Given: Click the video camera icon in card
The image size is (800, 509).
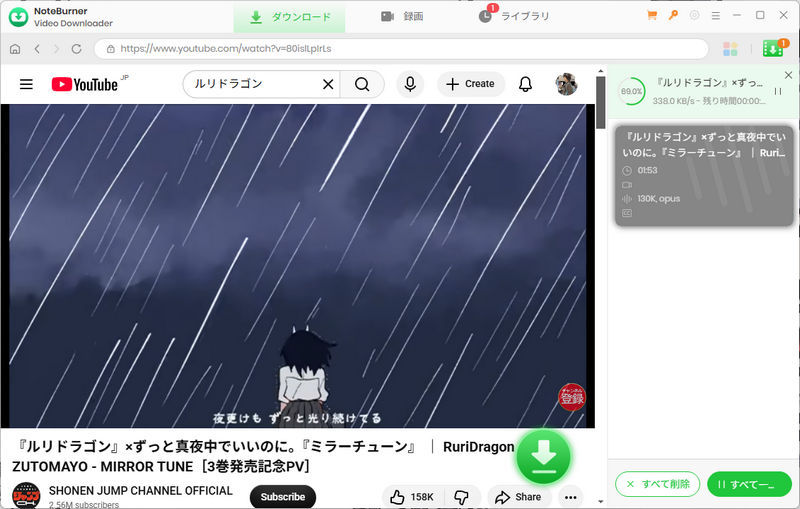Looking at the screenshot, I should 627,185.
